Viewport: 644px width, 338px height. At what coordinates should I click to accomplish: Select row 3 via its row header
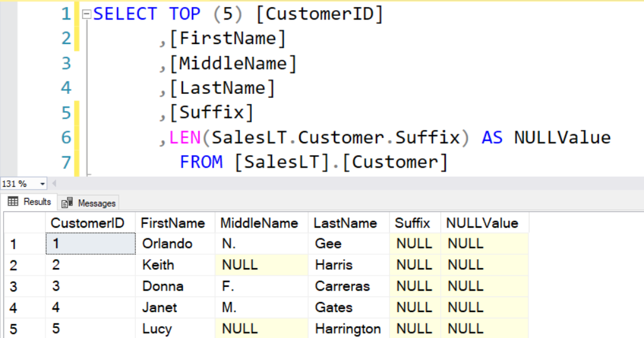pos(25,286)
